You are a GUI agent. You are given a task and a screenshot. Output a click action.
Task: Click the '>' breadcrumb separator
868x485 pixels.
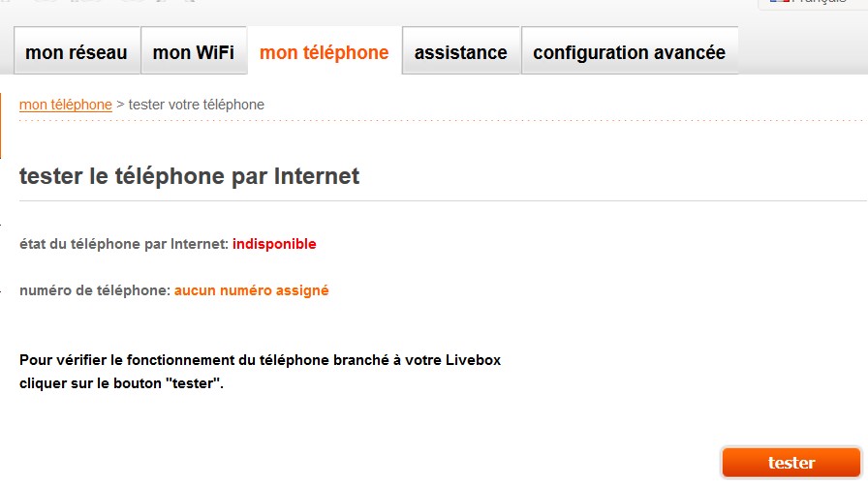coord(120,105)
